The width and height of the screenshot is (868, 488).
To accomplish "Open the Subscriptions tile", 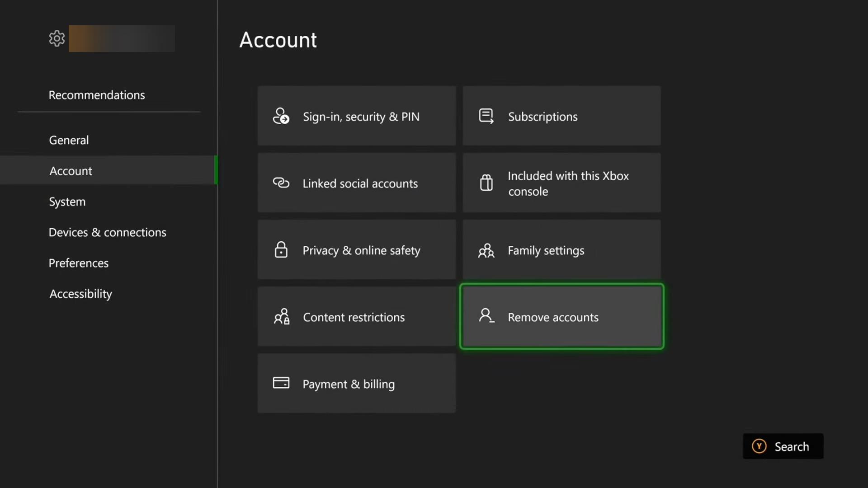I will (561, 116).
